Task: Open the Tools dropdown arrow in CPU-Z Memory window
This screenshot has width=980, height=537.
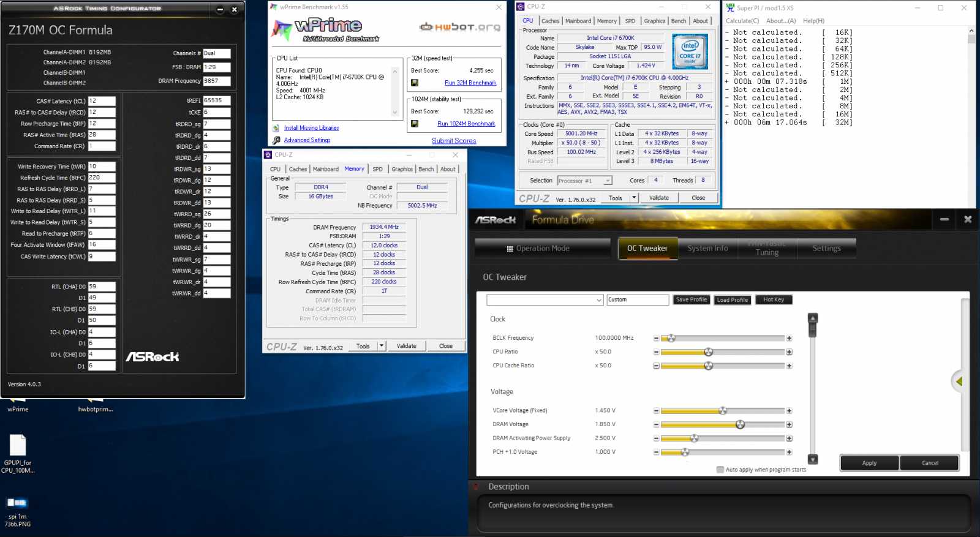Action: [x=382, y=346]
